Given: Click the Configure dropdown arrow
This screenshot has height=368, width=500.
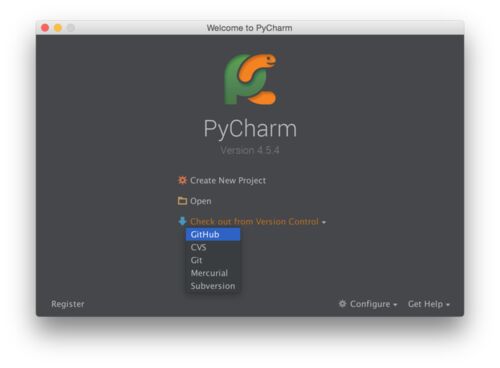Looking at the screenshot, I should coord(395,305).
